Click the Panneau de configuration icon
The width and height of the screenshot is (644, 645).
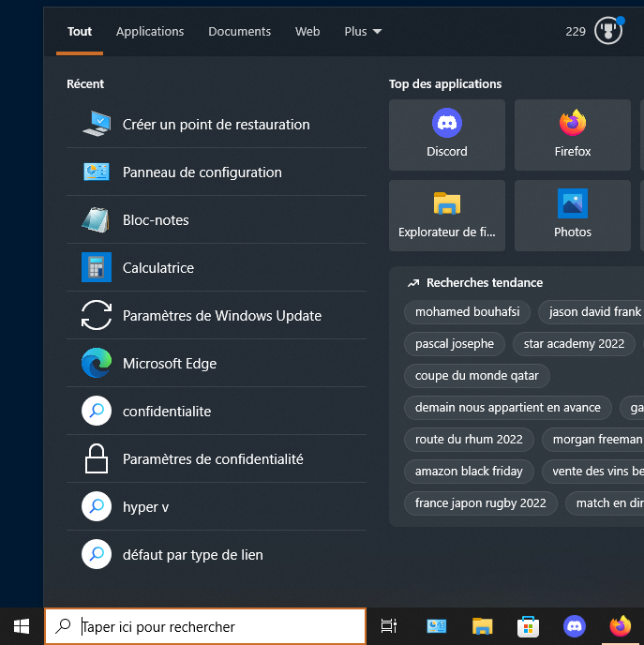(x=97, y=172)
